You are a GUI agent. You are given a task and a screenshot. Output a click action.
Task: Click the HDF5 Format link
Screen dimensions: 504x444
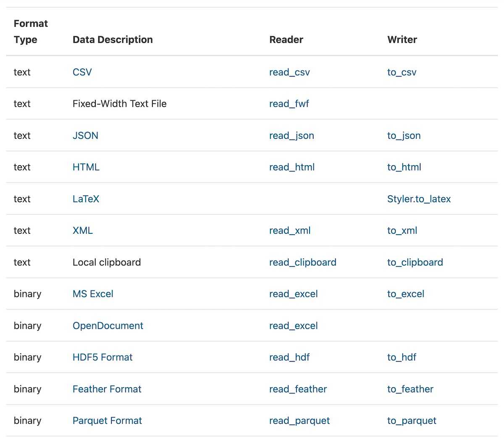[x=102, y=357]
